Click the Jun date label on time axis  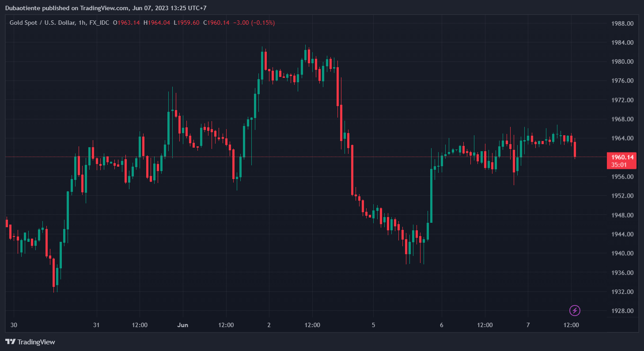(182, 325)
